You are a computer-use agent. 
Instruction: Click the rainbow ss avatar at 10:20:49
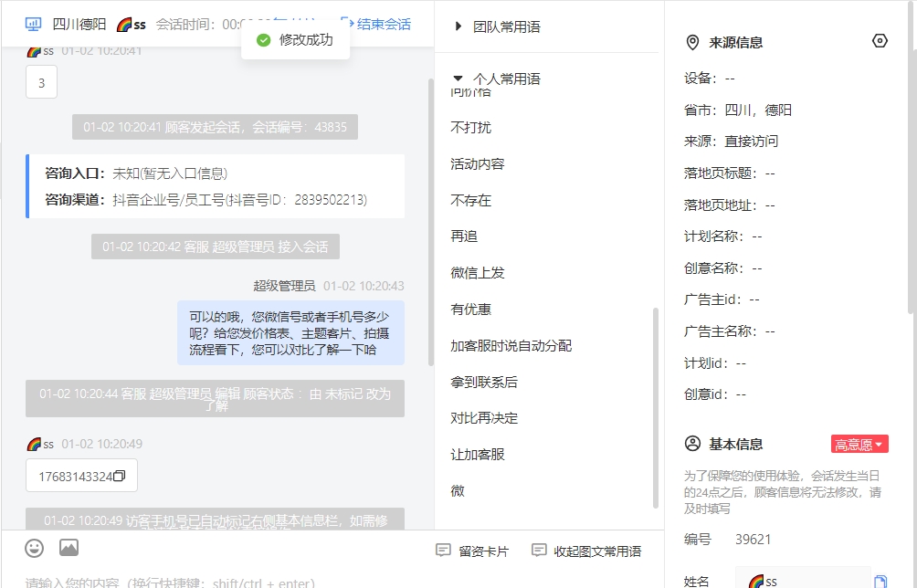click(34, 445)
